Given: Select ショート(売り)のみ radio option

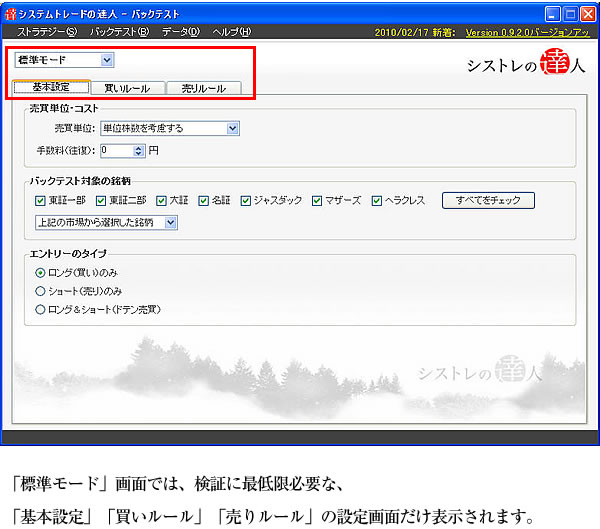Looking at the screenshot, I should point(41,291).
